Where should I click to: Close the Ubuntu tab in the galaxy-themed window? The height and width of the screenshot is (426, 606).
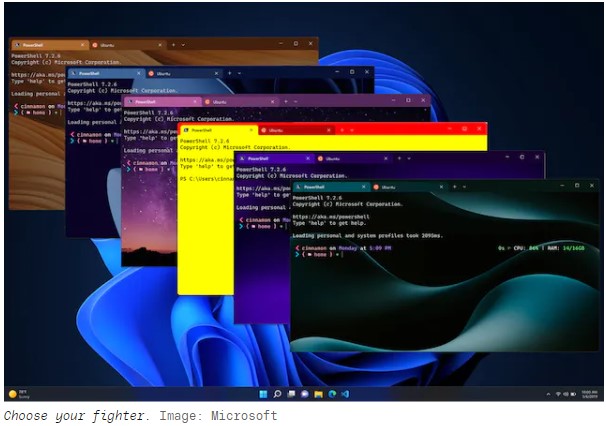(x=273, y=102)
